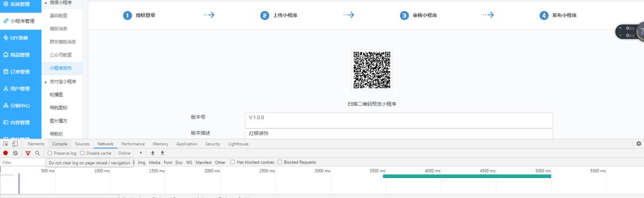Toggle the device toolbar icon in DevTools
The height and width of the screenshot is (198, 644).
click(15, 144)
